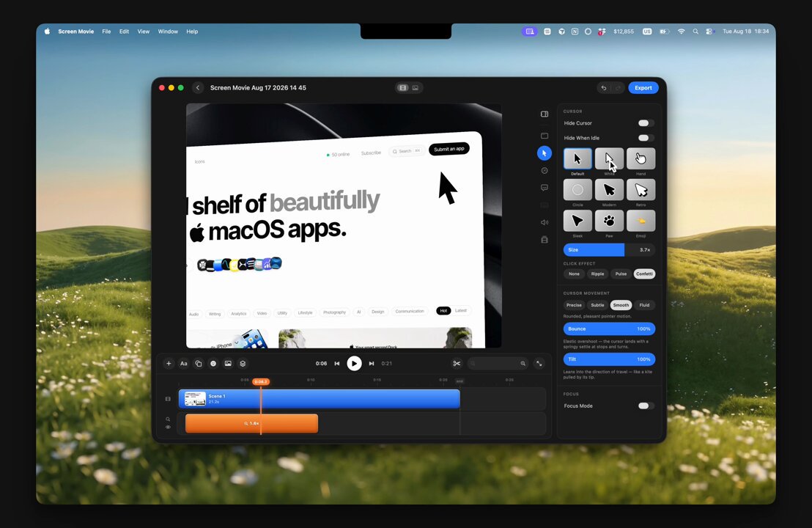Screen dimensions: 812x528
Task: Set click effect to Confetti
Action: [644, 274]
